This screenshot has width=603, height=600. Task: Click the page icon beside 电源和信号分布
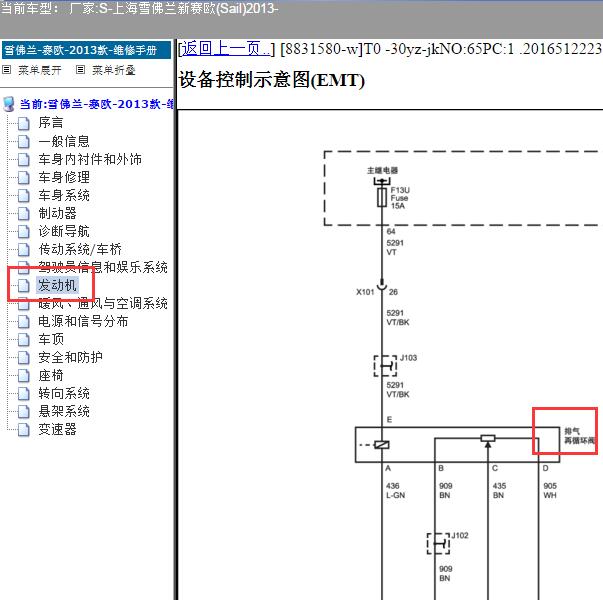[23, 322]
